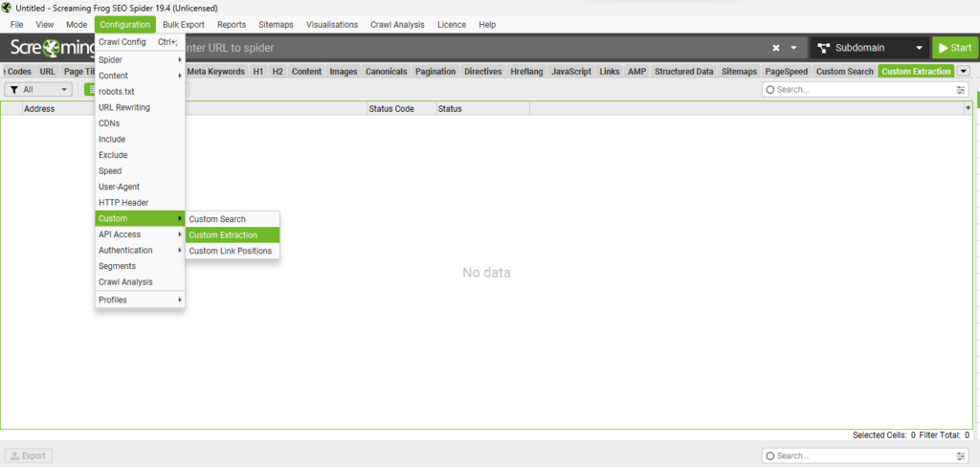Viewport: 980px width, 467px height.
Task: Switch to the H2 tab
Action: tap(278, 72)
